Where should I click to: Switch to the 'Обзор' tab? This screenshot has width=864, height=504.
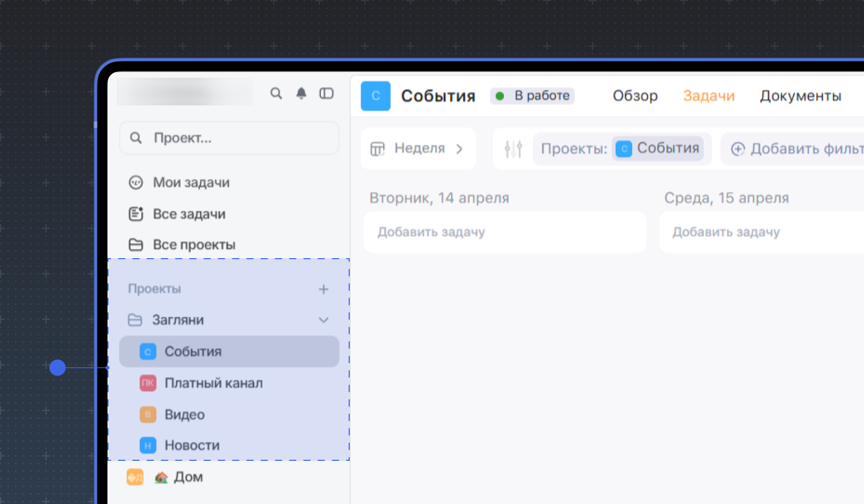click(635, 96)
